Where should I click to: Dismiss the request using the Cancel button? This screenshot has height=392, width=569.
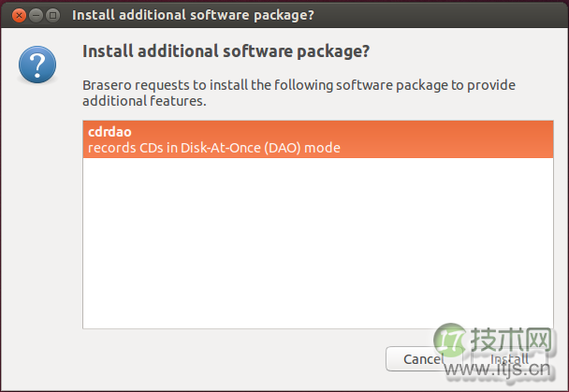click(x=424, y=359)
